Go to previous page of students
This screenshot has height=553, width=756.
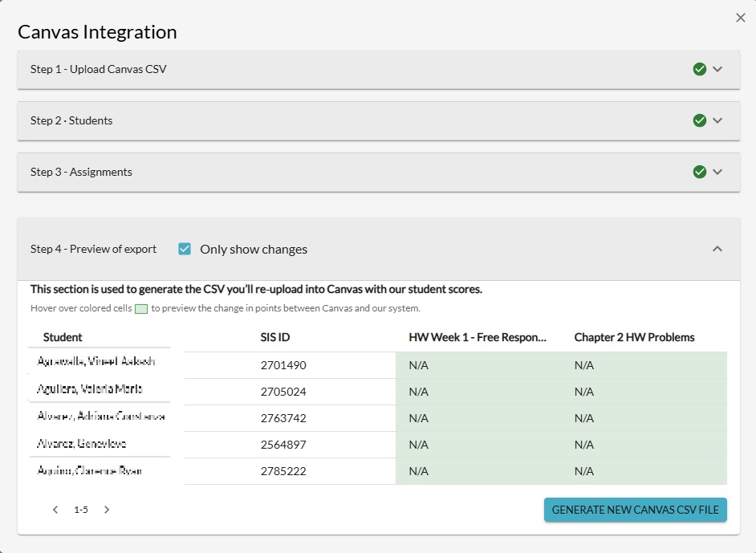[x=55, y=510]
